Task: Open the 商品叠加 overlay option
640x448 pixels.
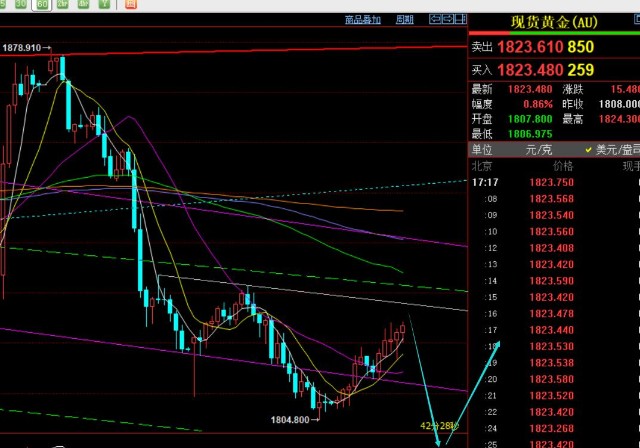Action: point(362,19)
